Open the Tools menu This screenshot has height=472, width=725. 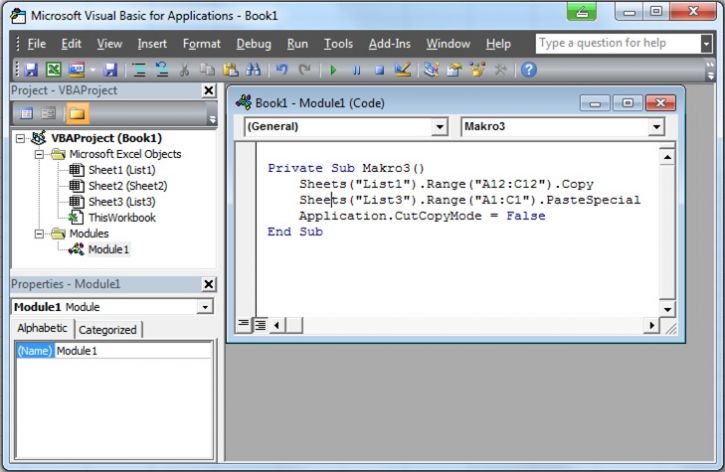(x=338, y=44)
